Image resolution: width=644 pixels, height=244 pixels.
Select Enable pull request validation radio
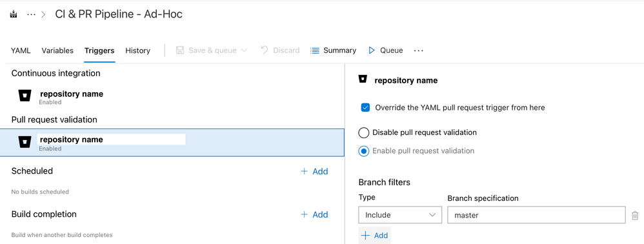tap(363, 151)
